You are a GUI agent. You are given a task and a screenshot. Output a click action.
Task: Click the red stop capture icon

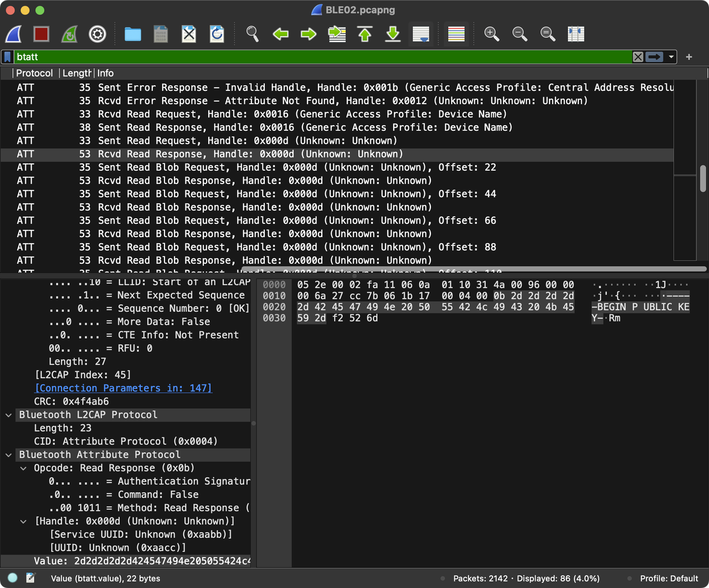coord(41,34)
